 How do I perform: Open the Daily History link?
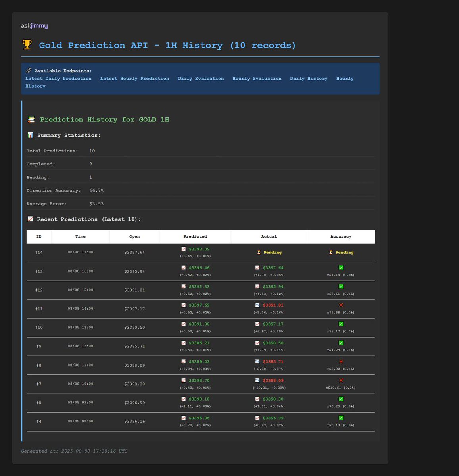tap(309, 79)
